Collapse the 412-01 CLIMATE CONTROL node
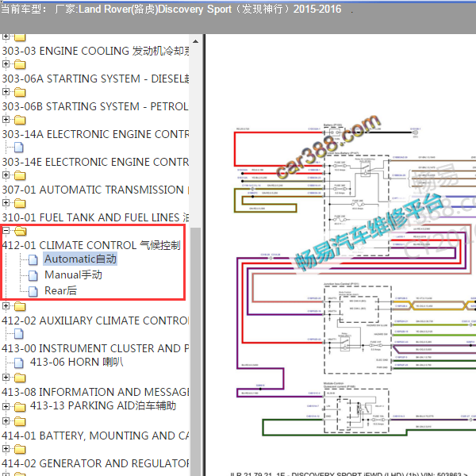The width and height of the screenshot is (476, 476). point(6,230)
